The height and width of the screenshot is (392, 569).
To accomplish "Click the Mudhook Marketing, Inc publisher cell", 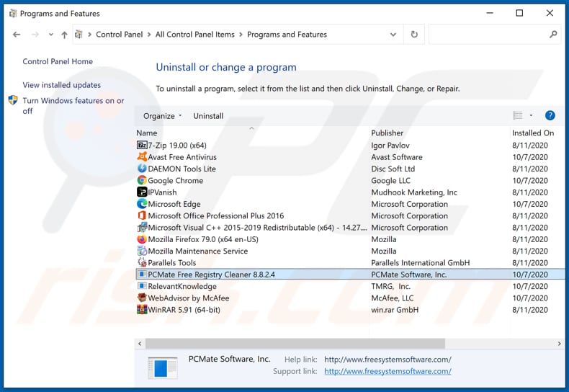I will tap(414, 192).
